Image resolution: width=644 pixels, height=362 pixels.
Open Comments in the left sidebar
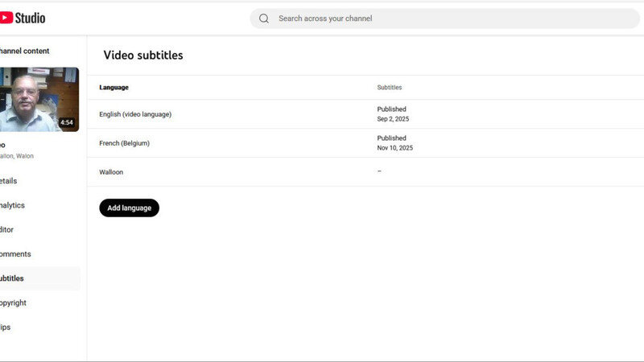click(x=14, y=254)
